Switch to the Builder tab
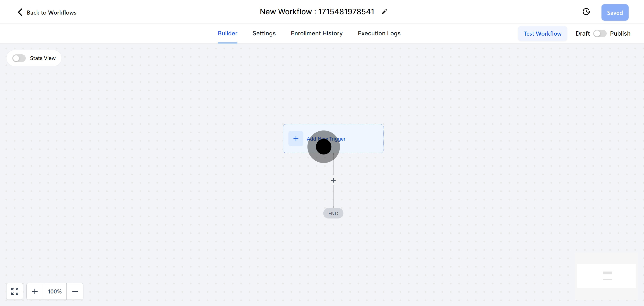 pos(227,33)
